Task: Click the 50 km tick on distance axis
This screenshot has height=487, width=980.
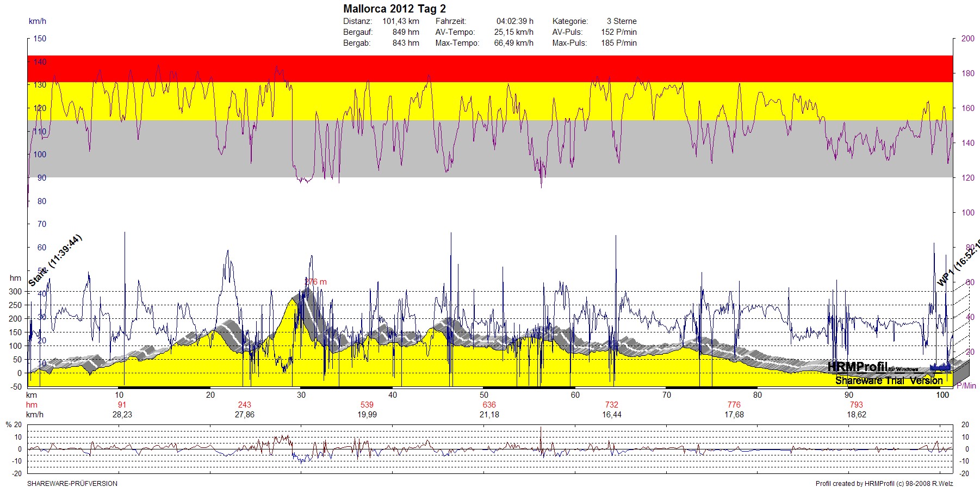Action: (x=483, y=395)
